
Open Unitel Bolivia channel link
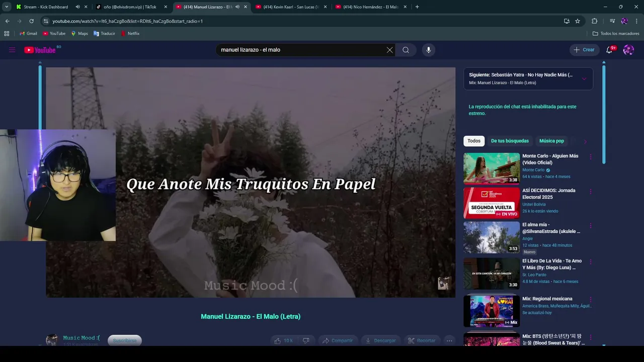pyautogui.click(x=534, y=205)
